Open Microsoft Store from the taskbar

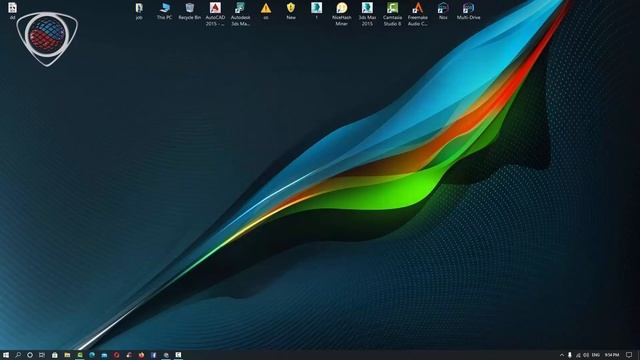[x=54, y=355]
